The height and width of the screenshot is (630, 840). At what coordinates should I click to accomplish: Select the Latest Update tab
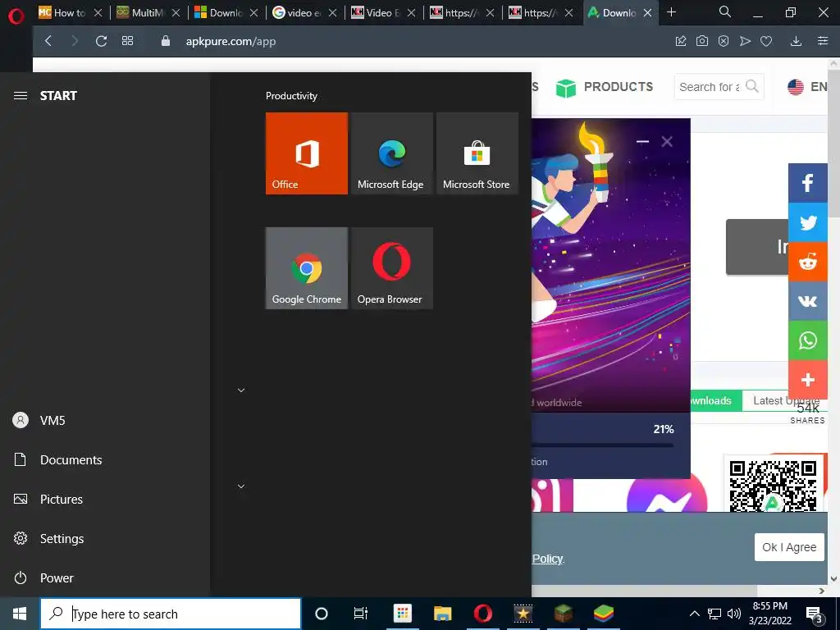785,400
